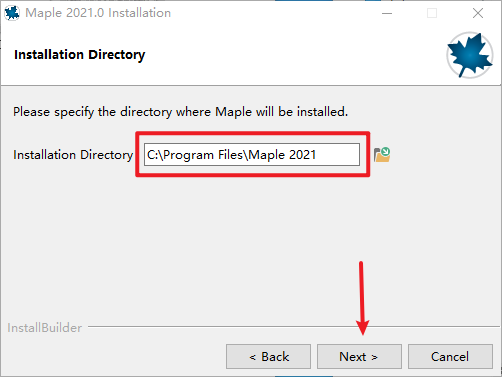This screenshot has width=502, height=377.
Task: Cancel the Maple installation
Action: [450, 357]
